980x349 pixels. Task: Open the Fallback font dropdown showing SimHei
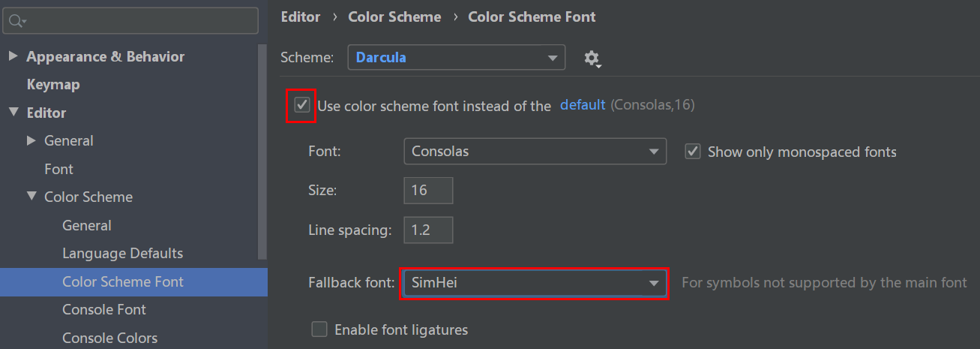pyautogui.click(x=534, y=283)
